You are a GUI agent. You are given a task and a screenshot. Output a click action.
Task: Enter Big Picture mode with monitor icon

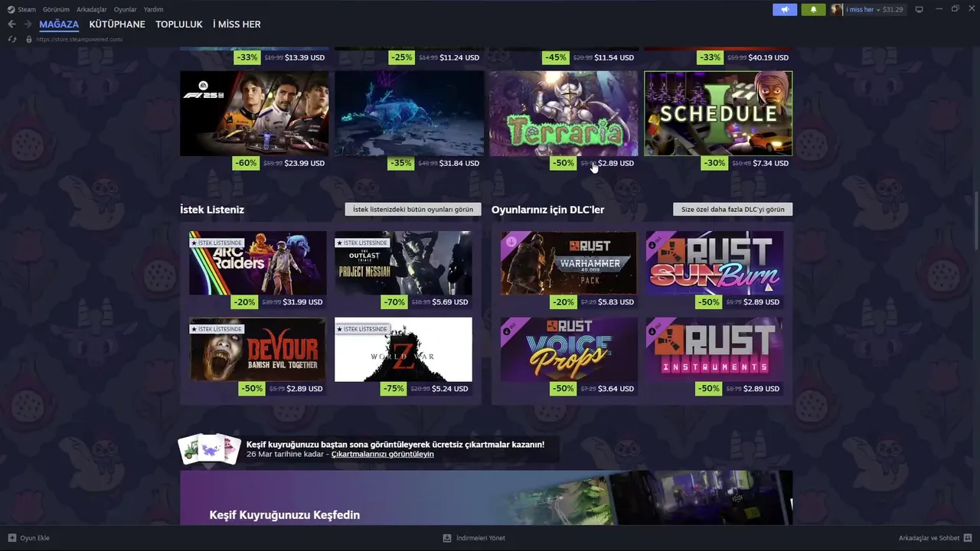tap(920, 9)
